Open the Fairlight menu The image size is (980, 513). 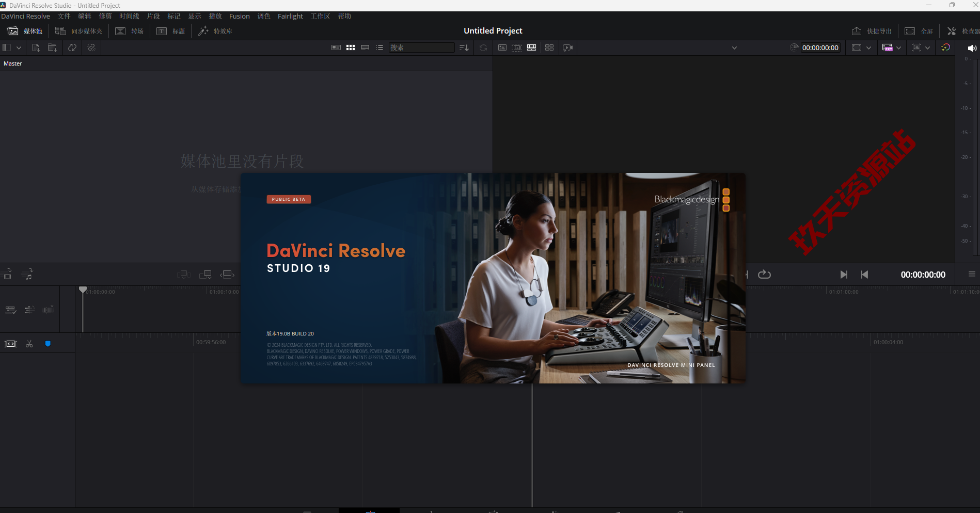tap(290, 16)
